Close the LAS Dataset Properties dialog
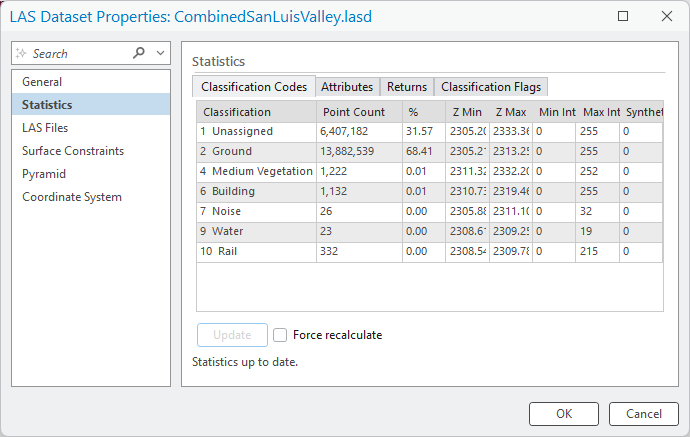Screen dimensions: 690x437 click(666, 16)
